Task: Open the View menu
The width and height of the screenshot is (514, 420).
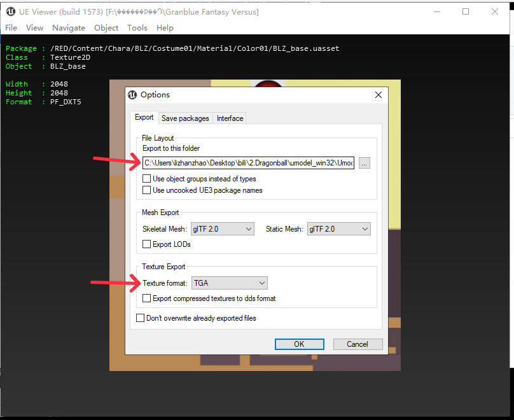Action: (34, 28)
